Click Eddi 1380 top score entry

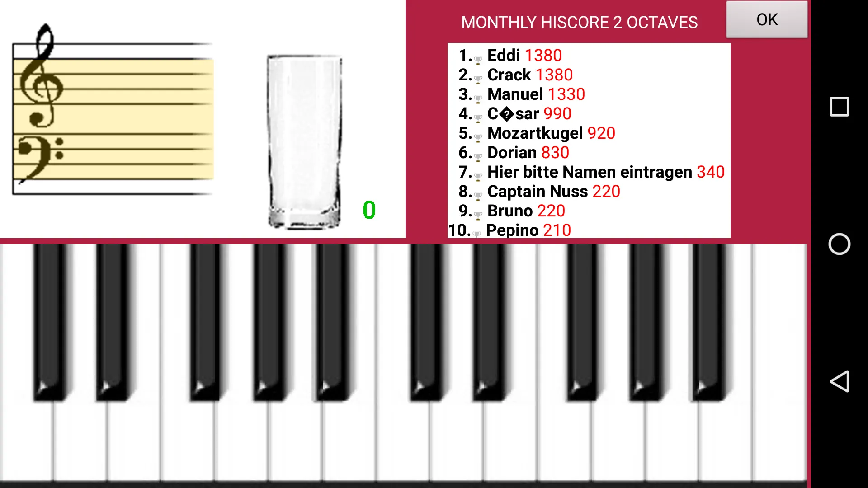point(523,55)
